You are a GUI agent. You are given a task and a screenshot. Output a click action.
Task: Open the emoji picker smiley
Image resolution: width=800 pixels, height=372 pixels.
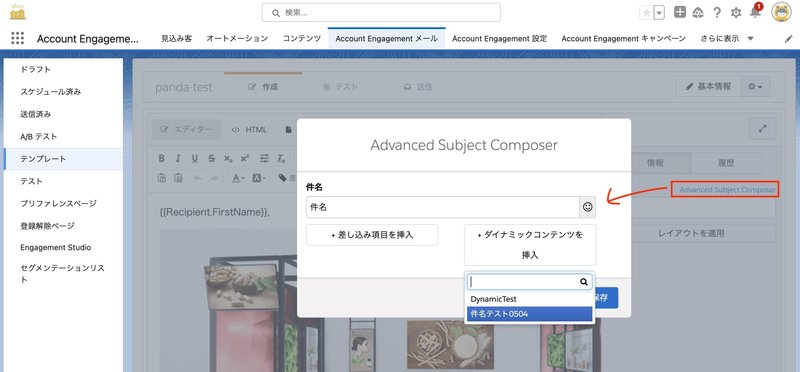point(588,207)
